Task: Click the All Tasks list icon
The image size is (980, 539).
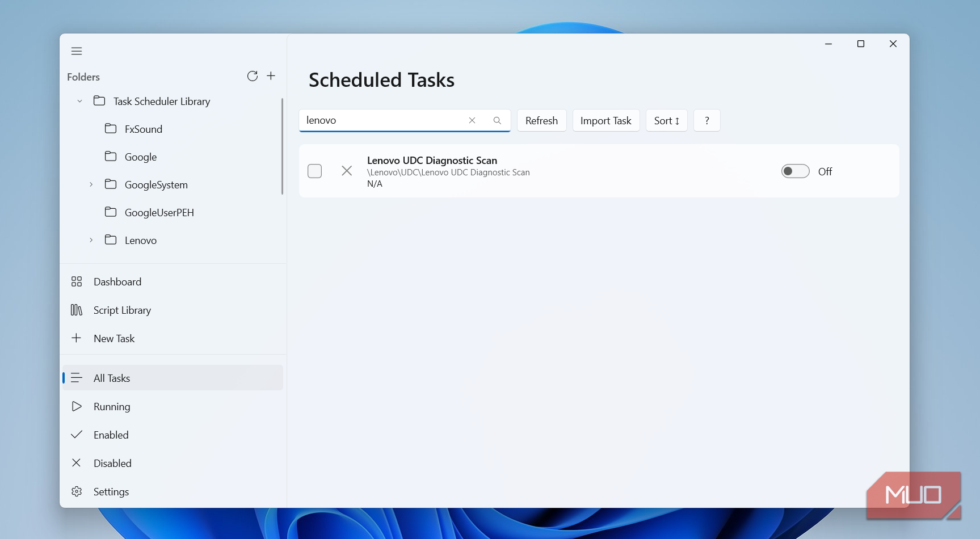Action: coord(77,378)
